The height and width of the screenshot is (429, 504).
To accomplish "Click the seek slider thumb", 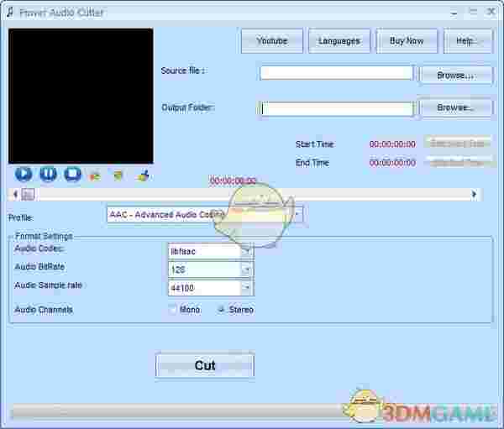I will [x=28, y=195].
